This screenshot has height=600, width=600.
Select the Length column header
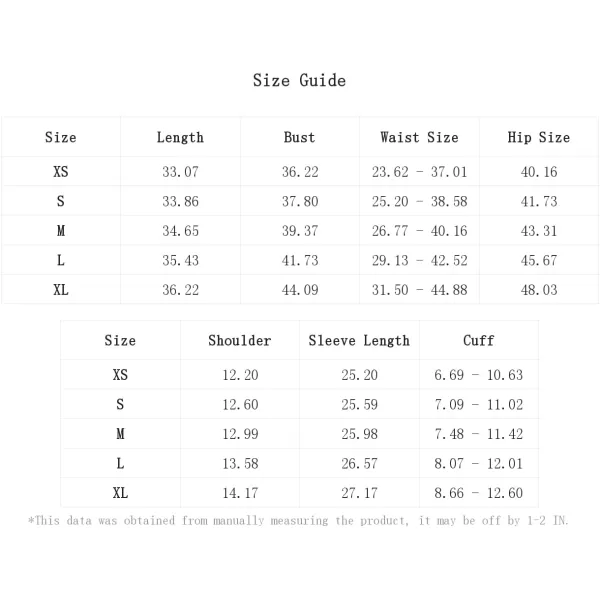tap(180, 137)
